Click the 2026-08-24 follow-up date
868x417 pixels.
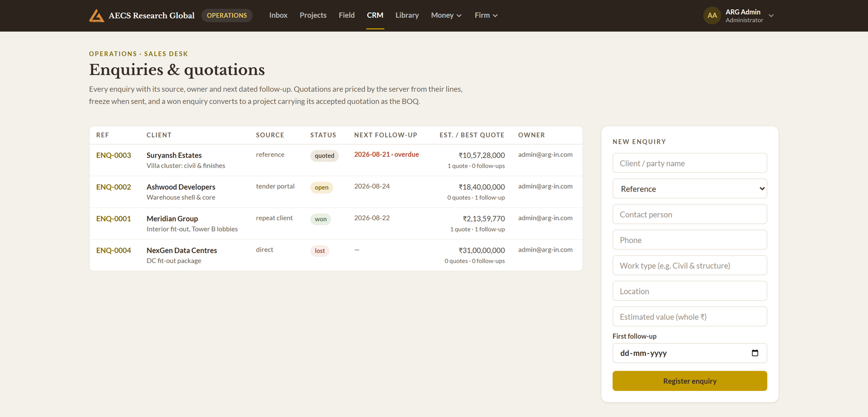pos(372,186)
